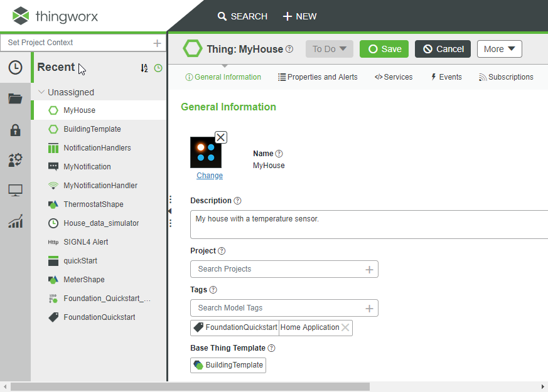
Task: Click the horizontal scrollbar thumb
Action: click(190, 387)
